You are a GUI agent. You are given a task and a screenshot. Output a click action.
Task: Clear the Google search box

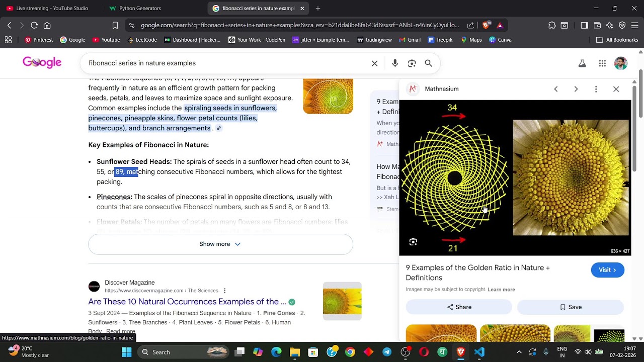[x=374, y=63]
